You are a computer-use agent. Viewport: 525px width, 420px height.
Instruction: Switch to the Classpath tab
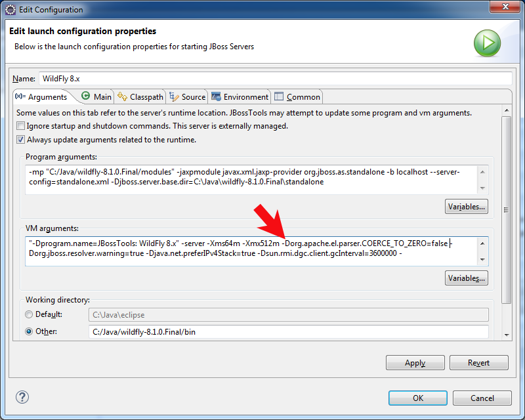click(x=140, y=96)
